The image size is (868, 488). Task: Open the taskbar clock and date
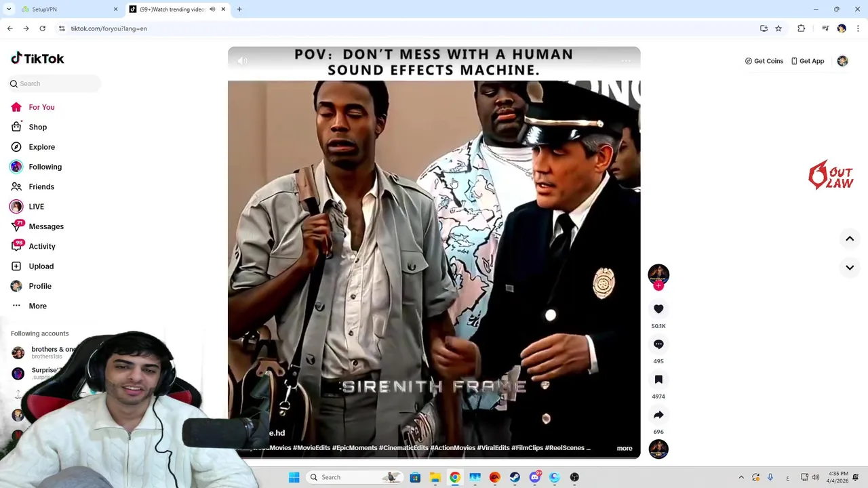coord(838,477)
